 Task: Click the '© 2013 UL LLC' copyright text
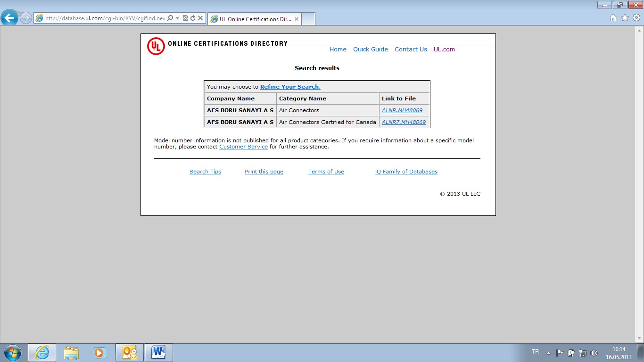[x=460, y=194]
